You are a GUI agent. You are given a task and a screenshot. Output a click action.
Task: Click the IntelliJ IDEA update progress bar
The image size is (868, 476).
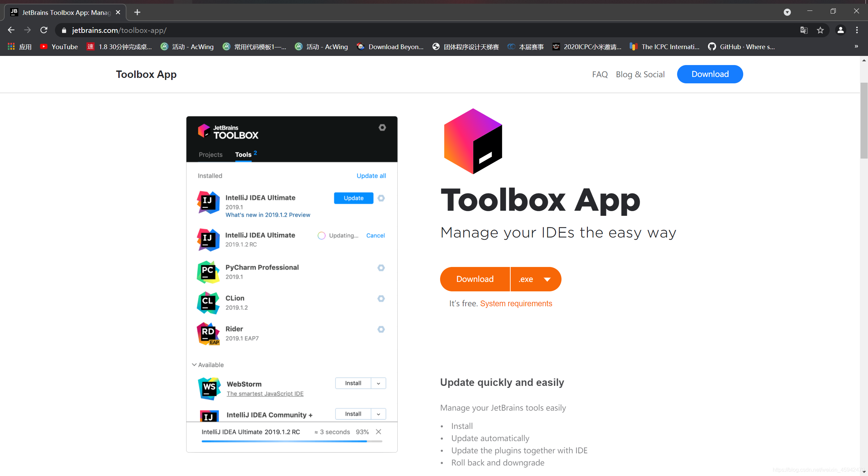click(x=292, y=441)
